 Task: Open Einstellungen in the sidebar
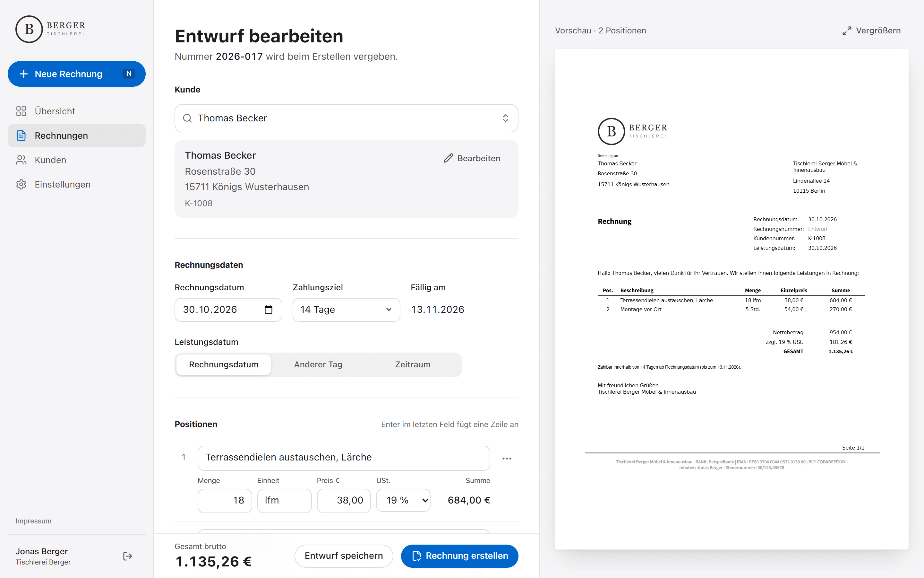pos(76,185)
